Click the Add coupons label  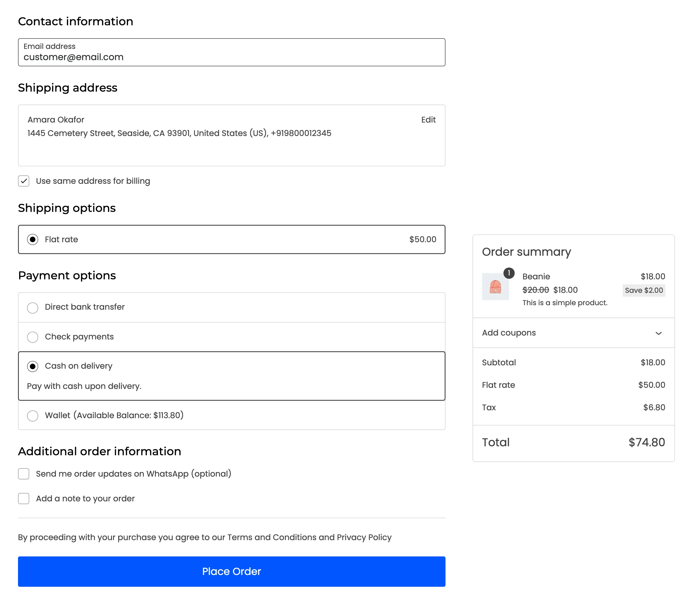(509, 333)
